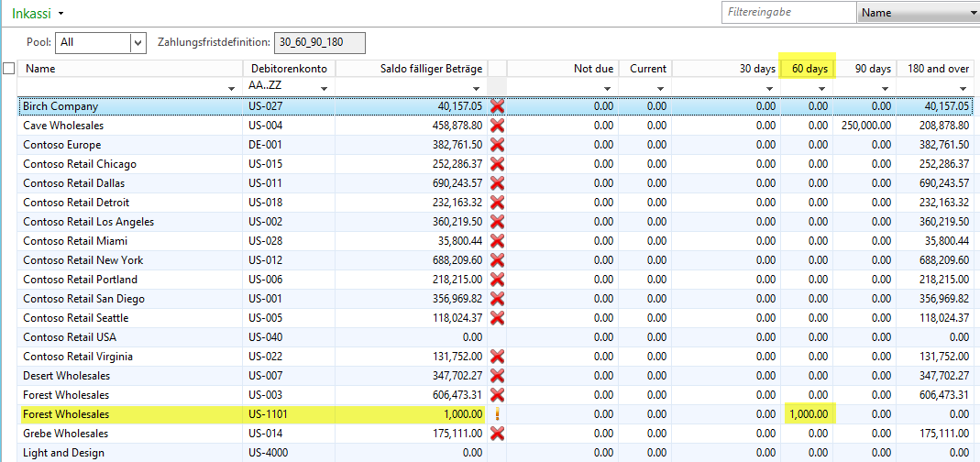Click red X icon for Desert Wholesales

point(498,376)
